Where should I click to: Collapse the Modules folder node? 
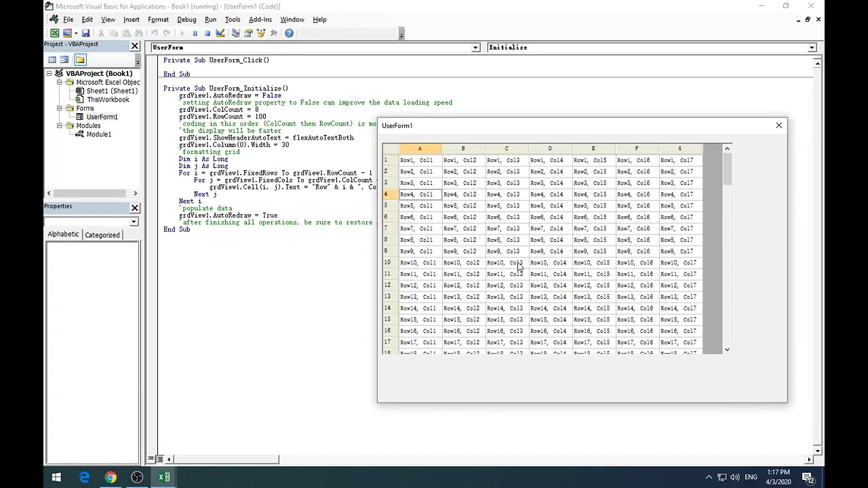(x=60, y=125)
